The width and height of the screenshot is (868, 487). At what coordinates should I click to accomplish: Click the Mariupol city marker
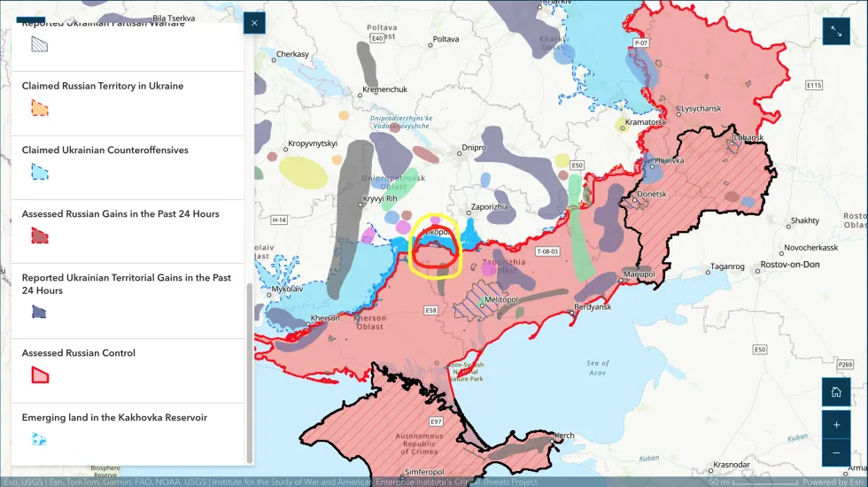642,274
